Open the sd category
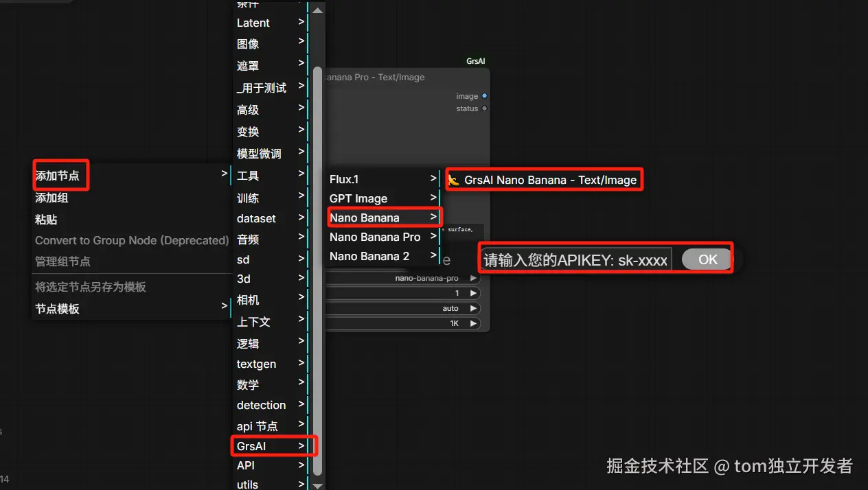Screen dimensions: 868x490 (x=271, y=259)
